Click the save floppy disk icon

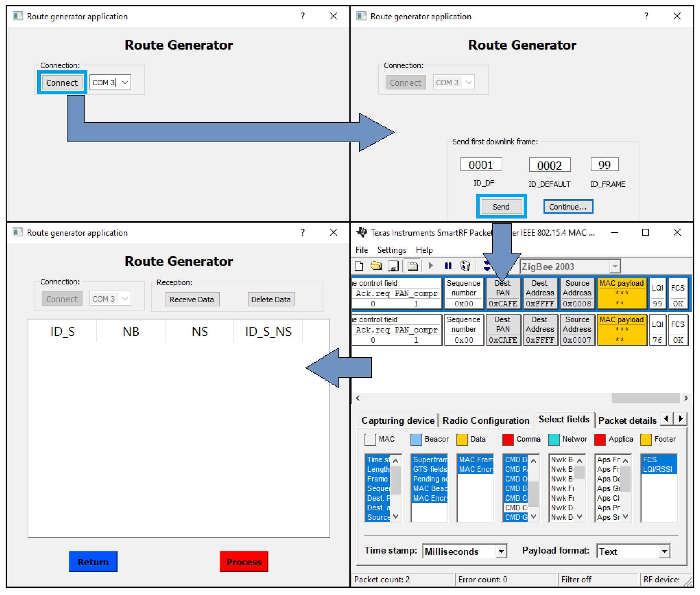point(393,266)
